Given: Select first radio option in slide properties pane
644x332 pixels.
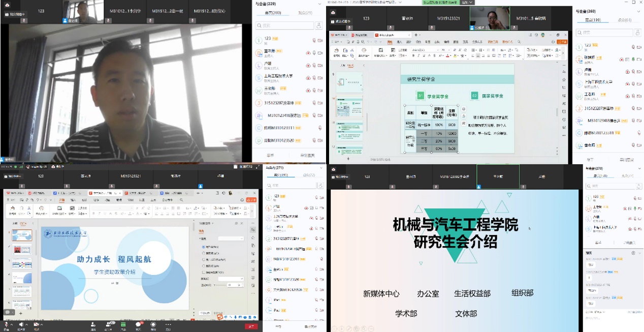Looking at the screenshot, I should [x=204, y=247].
